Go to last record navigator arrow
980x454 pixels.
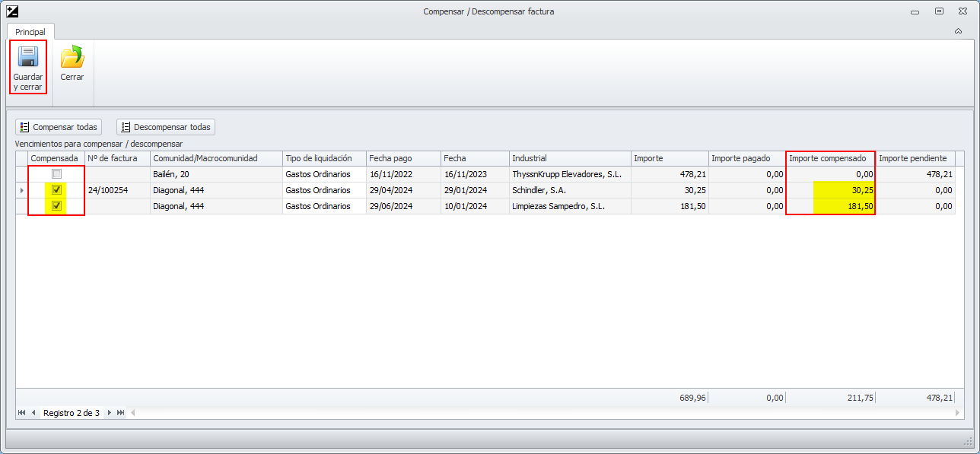(120, 413)
